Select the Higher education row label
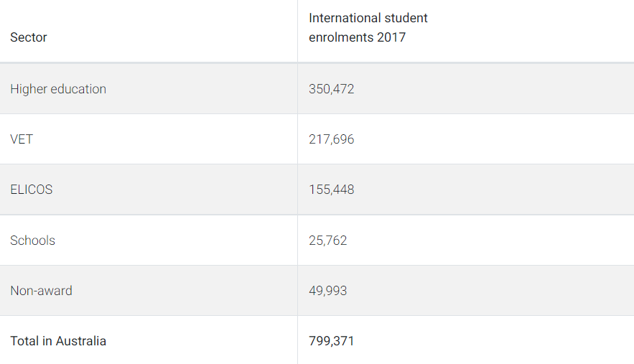 pos(58,89)
